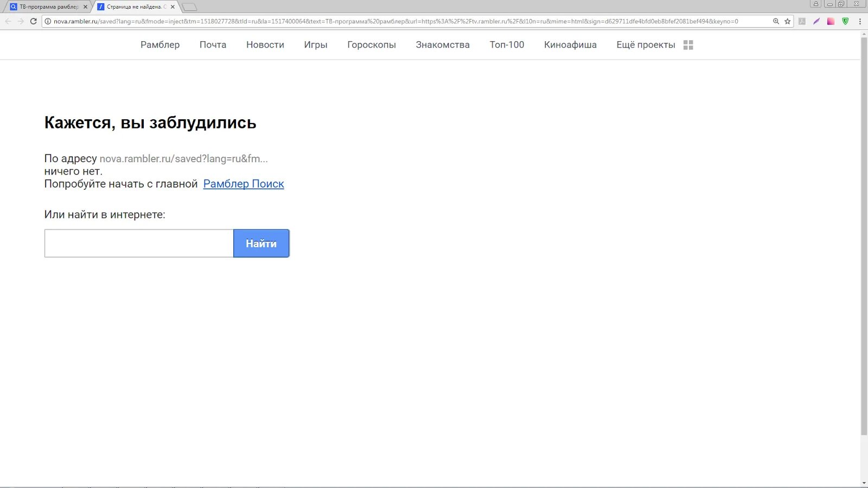Open Почта in the top navigation
This screenshot has width=868, height=488.
click(213, 45)
